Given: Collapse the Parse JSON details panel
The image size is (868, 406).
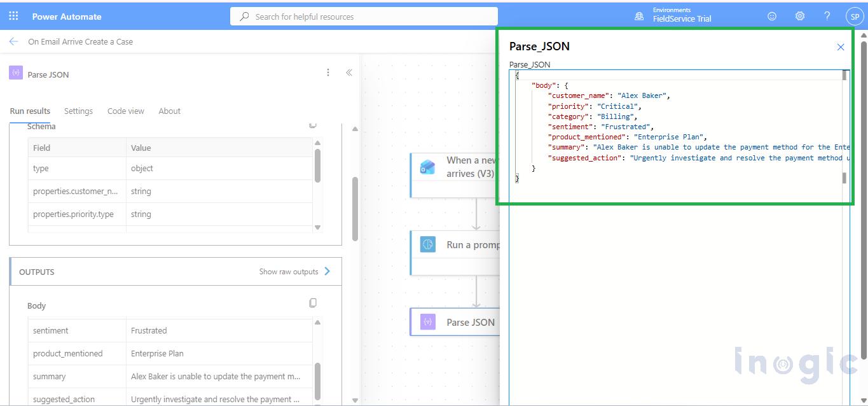Looking at the screenshot, I should click(x=348, y=73).
